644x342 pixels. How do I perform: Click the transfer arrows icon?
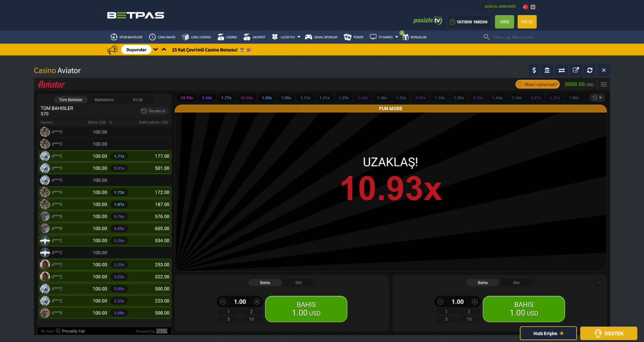pyautogui.click(x=562, y=70)
